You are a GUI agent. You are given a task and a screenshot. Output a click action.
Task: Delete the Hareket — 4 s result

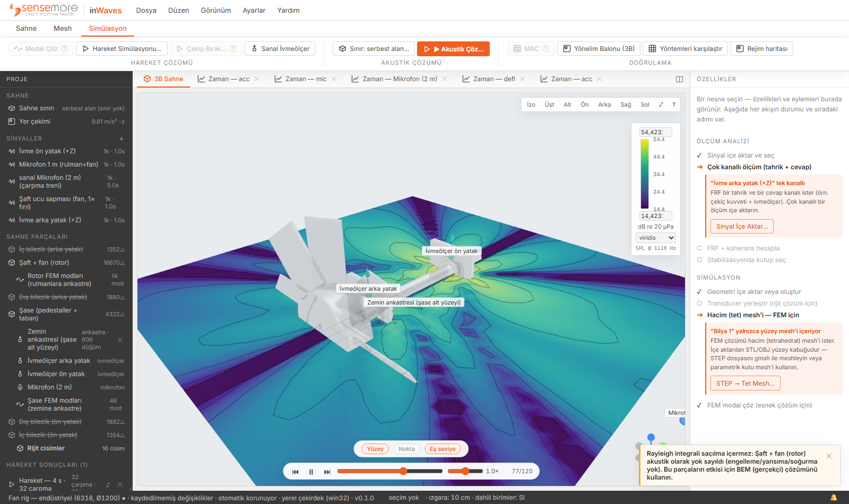120,484
